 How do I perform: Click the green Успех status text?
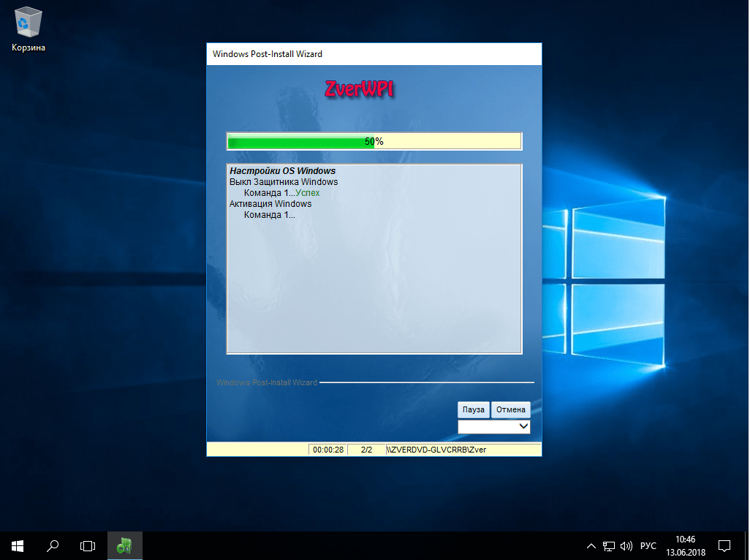click(308, 193)
